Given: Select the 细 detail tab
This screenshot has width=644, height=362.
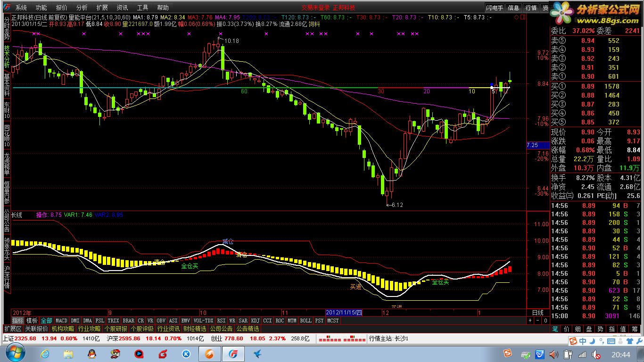Looking at the screenshot, I should point(578,329).
